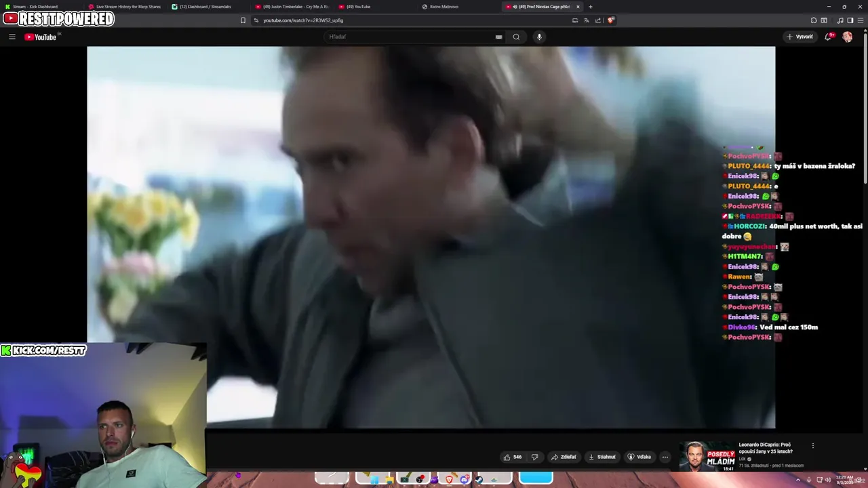868x488 pixels.
Task: Click the Stiahnuť download button
Action: 602,457
